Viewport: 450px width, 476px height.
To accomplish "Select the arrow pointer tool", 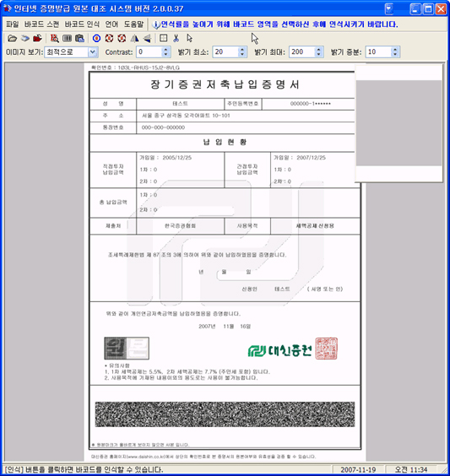I will pyautogui.click(x=189, y=38).
